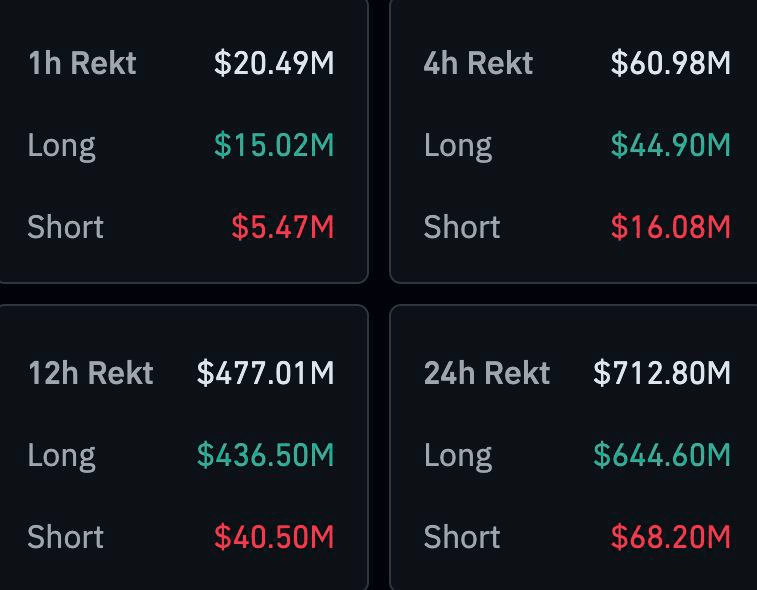
Task: Click the red $68.20M short value
Action: [x=671, y=538]
